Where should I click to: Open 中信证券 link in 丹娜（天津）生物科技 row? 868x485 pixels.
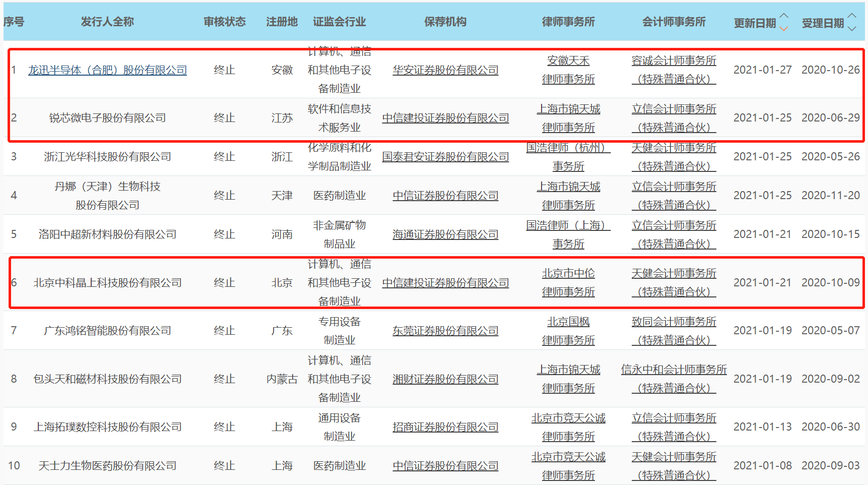point(445,196)
